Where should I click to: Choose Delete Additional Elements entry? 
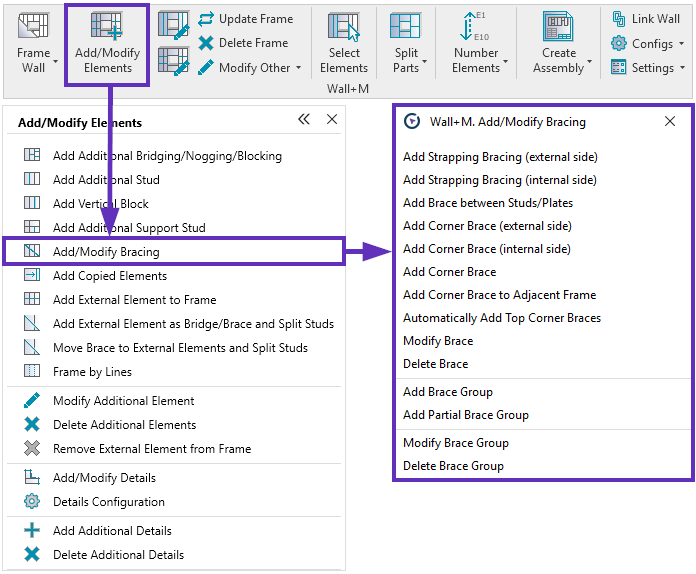124,425
